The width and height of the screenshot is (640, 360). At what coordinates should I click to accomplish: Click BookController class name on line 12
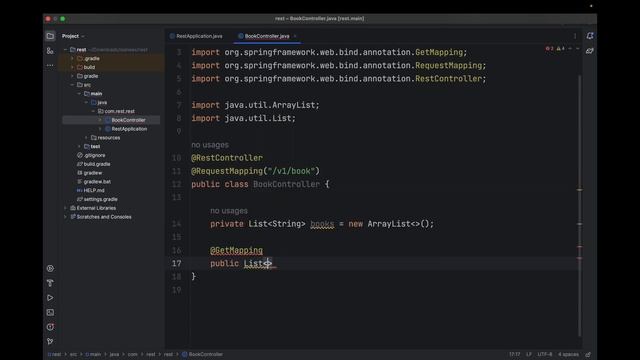coord(286,184)
